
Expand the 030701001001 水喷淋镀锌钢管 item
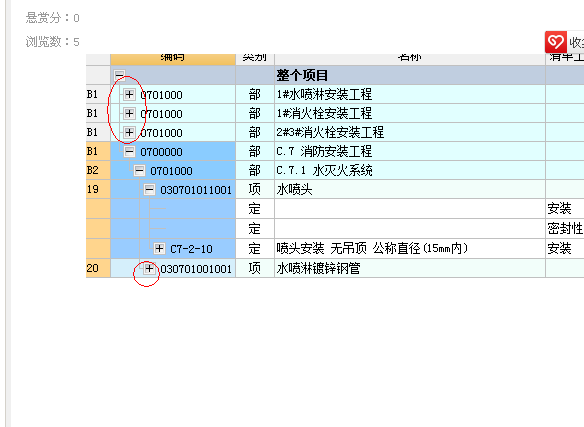tap(149, 268)
